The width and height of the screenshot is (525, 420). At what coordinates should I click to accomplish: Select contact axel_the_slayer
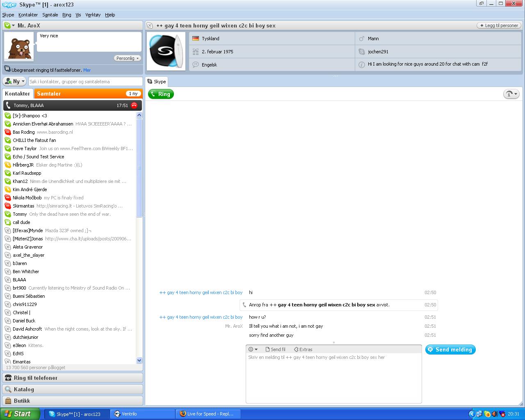69,255
